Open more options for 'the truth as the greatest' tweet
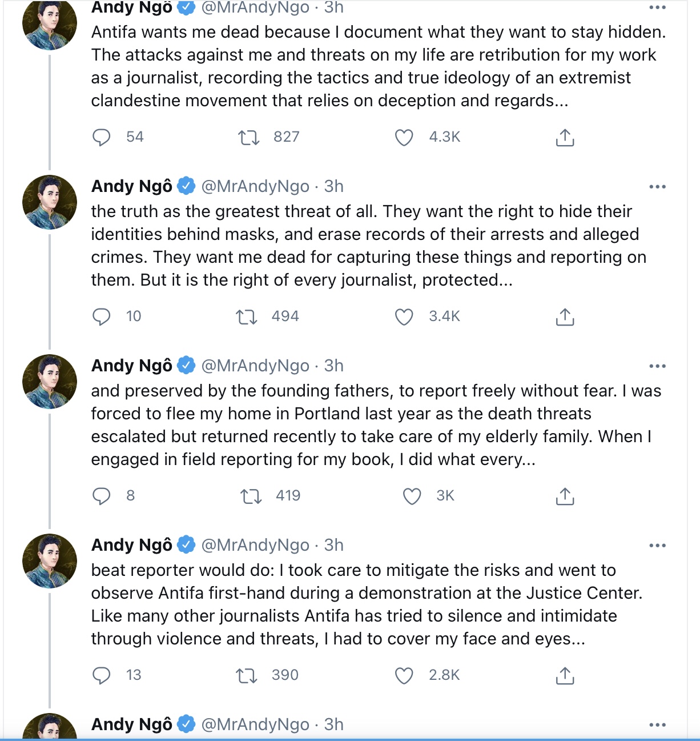 tap(658, 187)
